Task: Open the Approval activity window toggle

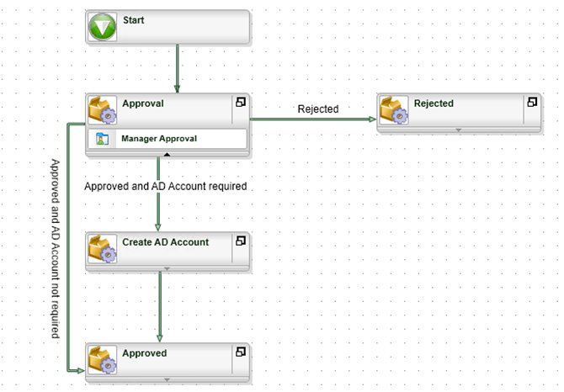Action: point(241,102)
